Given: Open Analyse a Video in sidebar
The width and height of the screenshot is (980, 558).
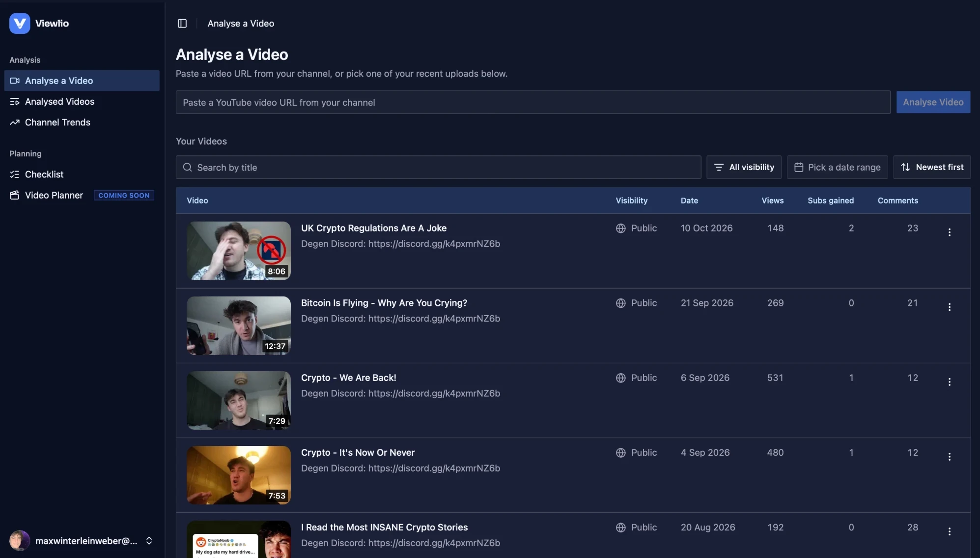Looking at the screenshot, I should click(82, 81).
